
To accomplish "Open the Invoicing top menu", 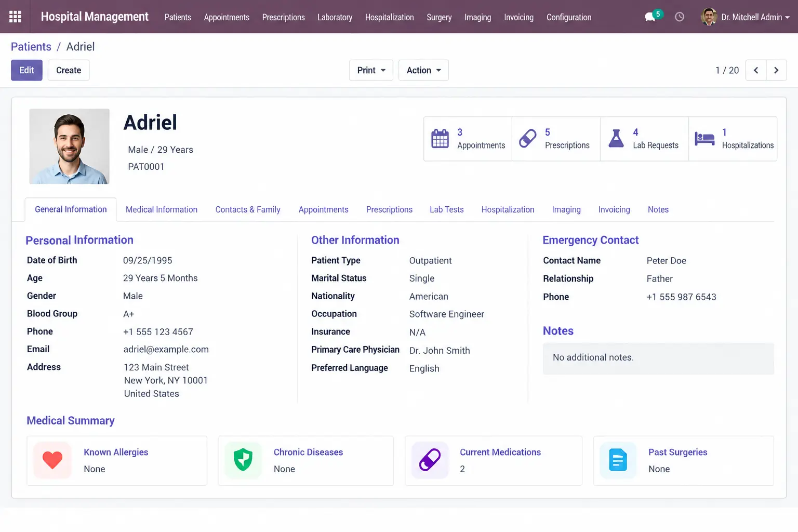I will tap(518, 17).
